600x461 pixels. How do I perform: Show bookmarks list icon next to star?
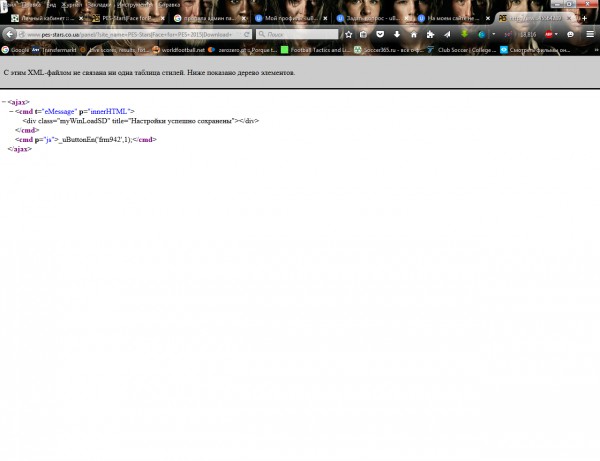click(363, 34)
